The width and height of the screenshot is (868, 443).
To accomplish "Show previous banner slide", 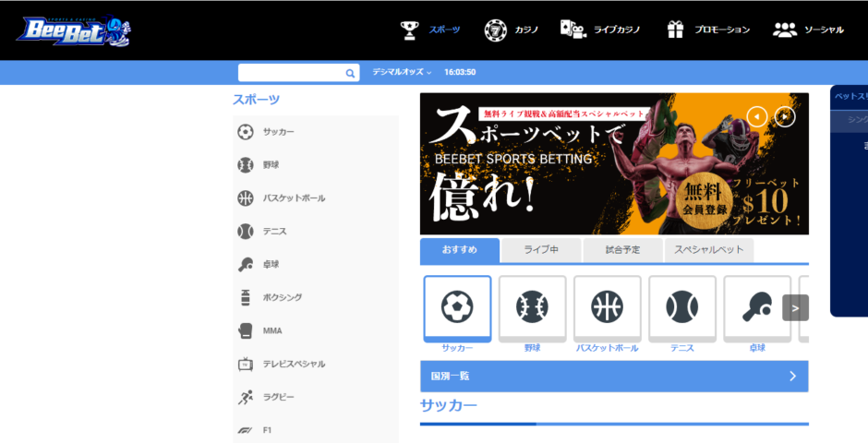I will tap(757, 116).
